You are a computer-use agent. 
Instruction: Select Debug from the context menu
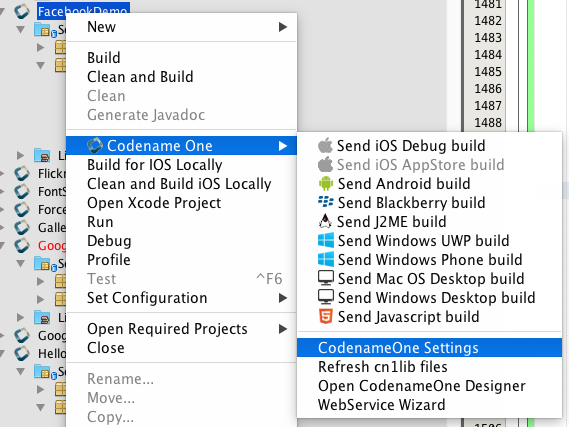pyautogui.click(x=181, y=241)
